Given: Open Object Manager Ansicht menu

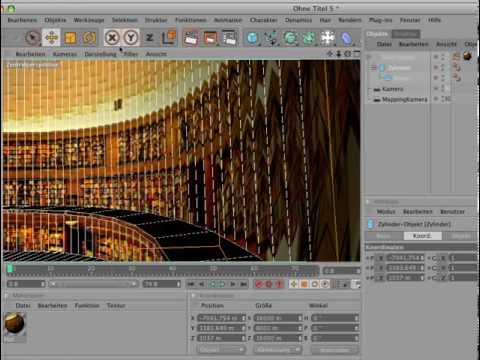Looking at the screenshot, I should point(446,44).
